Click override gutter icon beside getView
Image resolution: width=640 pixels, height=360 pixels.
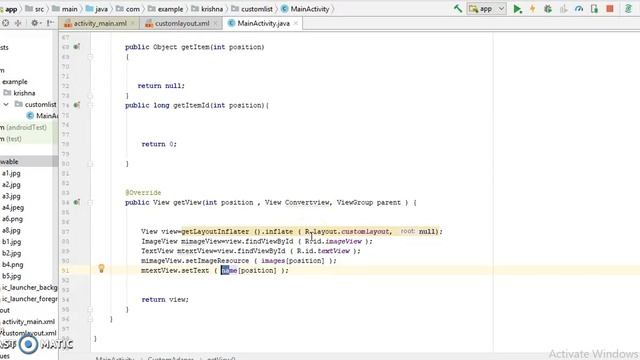coord(77,202)
